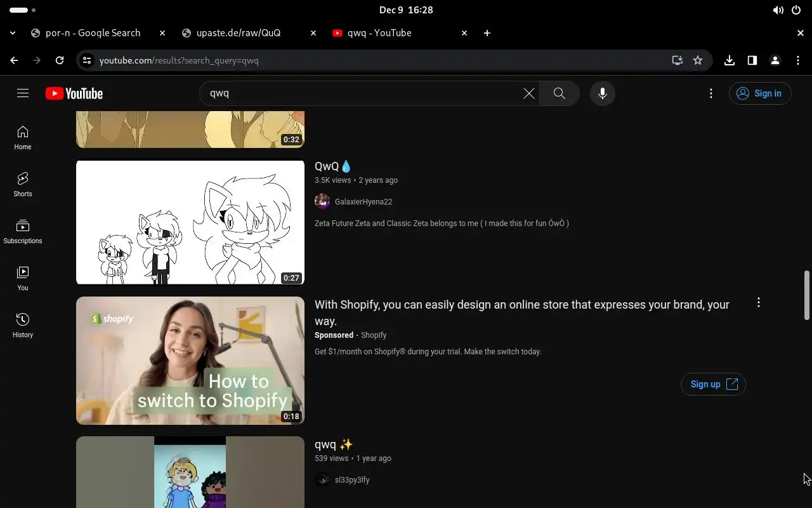812x508 pixels.
Task: Click the install app icon in address bar
Action: 678,60
